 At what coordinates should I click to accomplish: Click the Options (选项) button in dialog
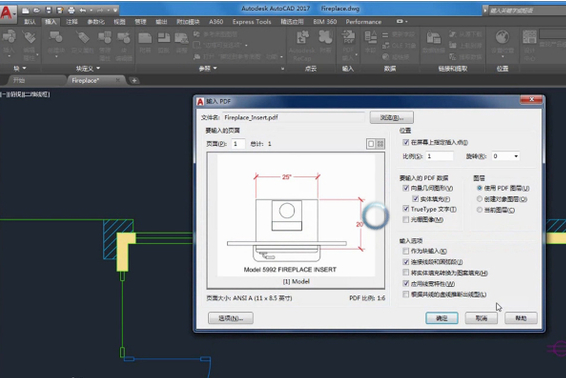coord(231,318)
